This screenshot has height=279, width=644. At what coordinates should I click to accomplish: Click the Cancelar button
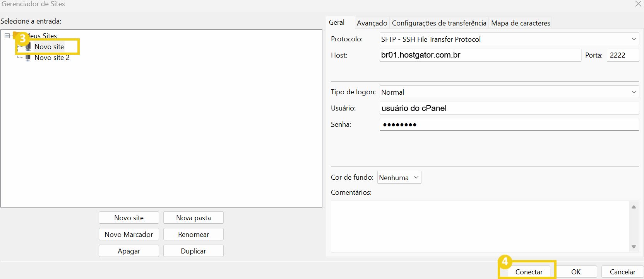click(623, 272)
